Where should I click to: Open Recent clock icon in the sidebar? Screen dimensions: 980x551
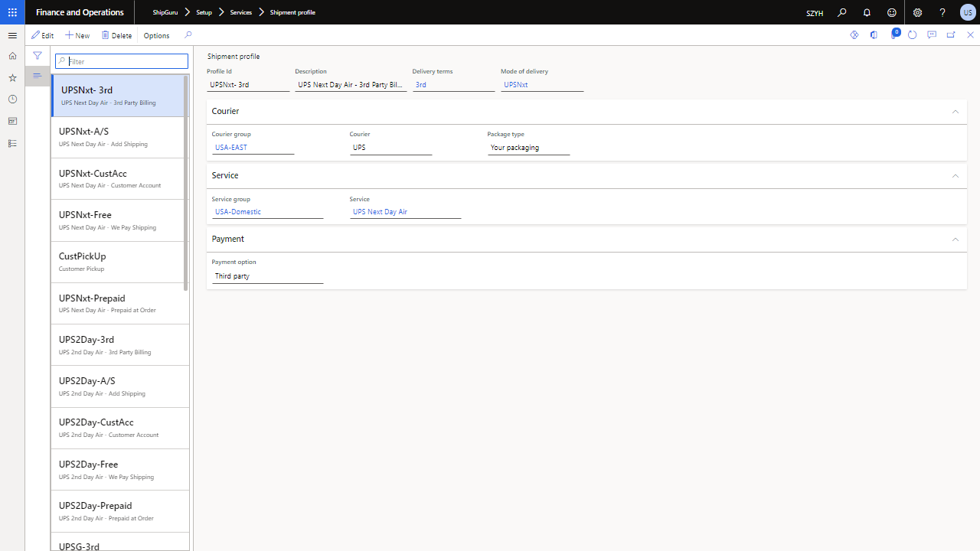tap(12, 99)
